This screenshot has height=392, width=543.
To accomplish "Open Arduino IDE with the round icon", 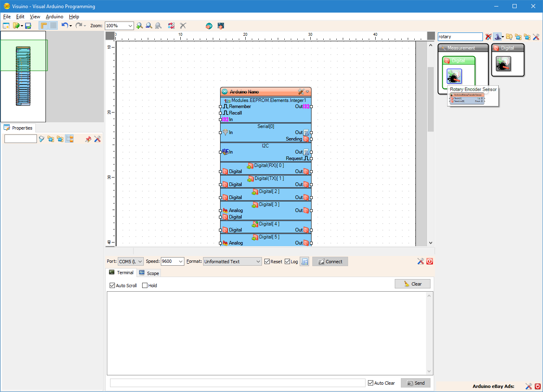I will (209, 26).
